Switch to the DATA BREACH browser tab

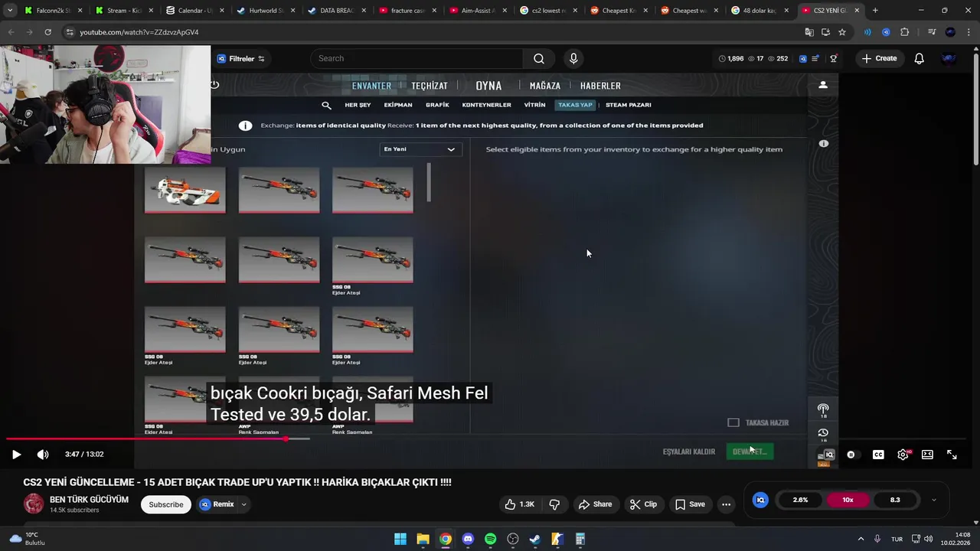click(x=336, y=11)
